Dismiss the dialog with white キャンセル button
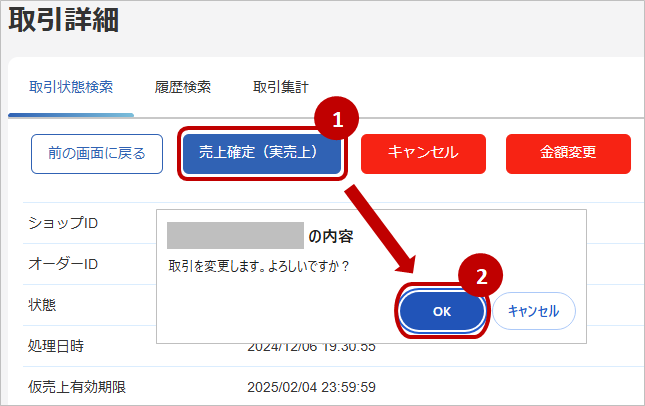 point(534,311)
